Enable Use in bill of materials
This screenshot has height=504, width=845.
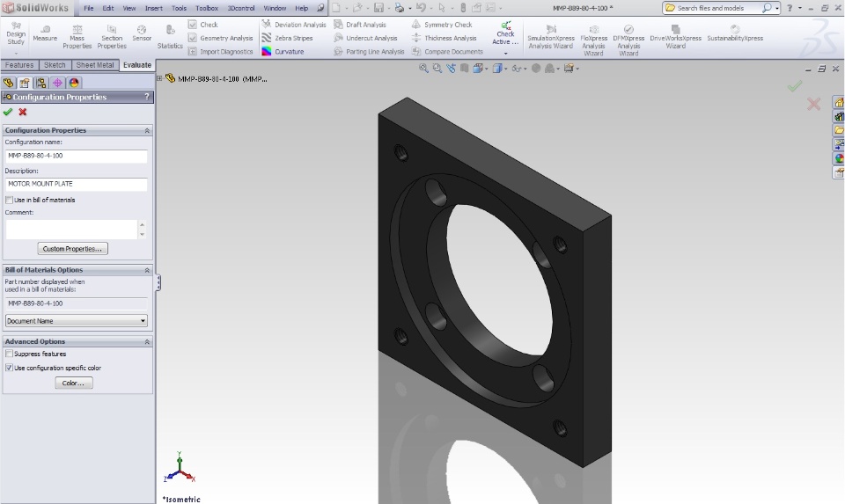click(x=9, y=200)
